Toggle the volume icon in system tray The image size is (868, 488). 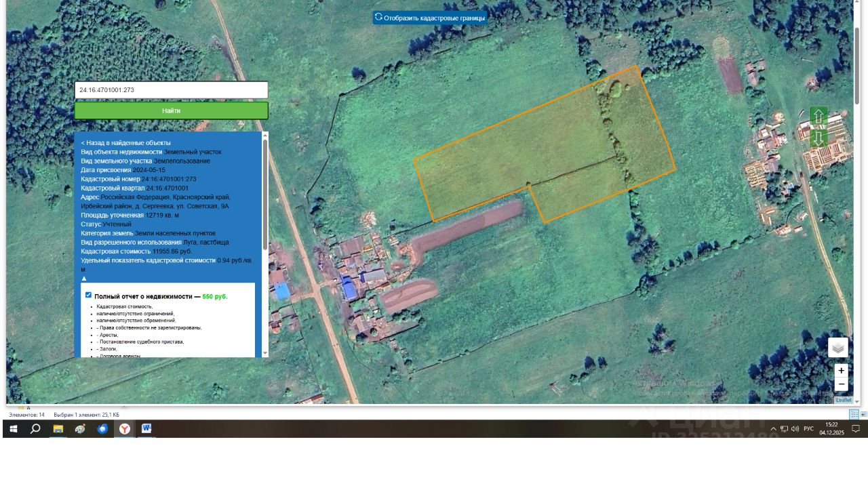pos(795,429)
